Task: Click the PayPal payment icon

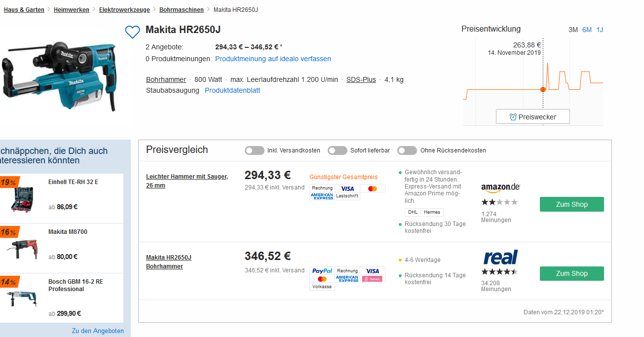Action: coord(322,271)
